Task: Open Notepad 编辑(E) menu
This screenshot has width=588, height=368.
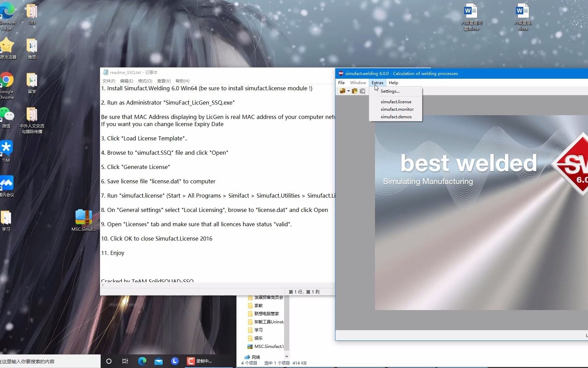Action: 127,81
